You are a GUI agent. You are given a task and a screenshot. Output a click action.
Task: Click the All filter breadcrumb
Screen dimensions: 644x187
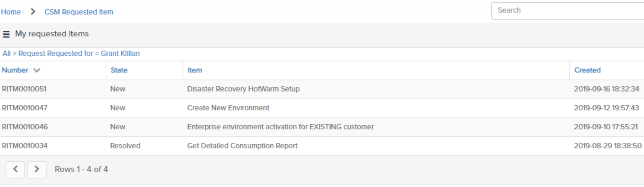tap(6, 54)
